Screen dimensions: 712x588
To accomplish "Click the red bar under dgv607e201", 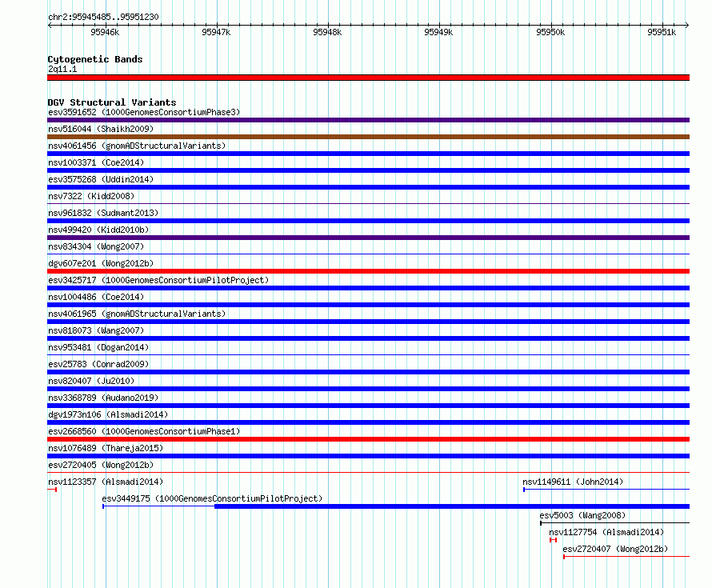I will [x=368, y=271].
